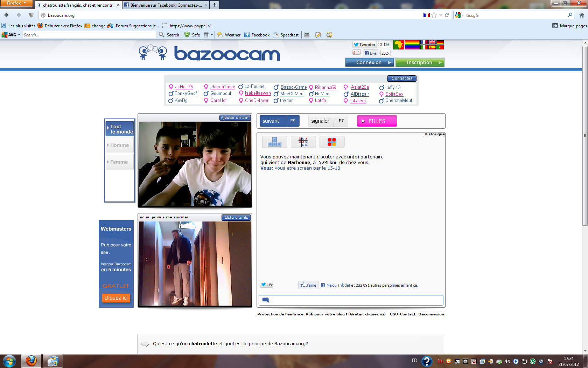Open the Firefox menu button

coord(16,3)
